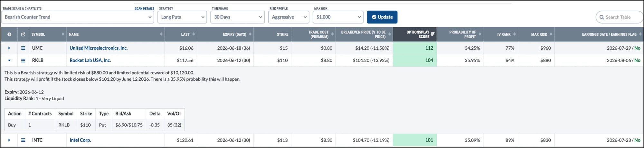Click the Search Table input field
The height and width of the screenshot is (148, 644).
pos(620,17)
